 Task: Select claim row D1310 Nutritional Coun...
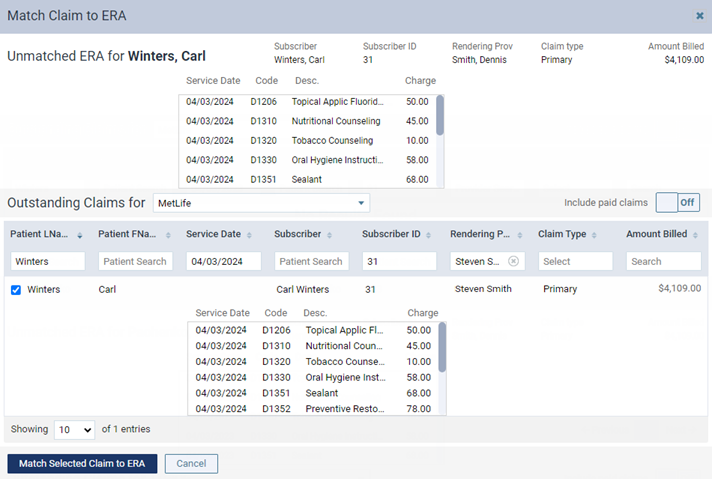[x=313, y=346]
